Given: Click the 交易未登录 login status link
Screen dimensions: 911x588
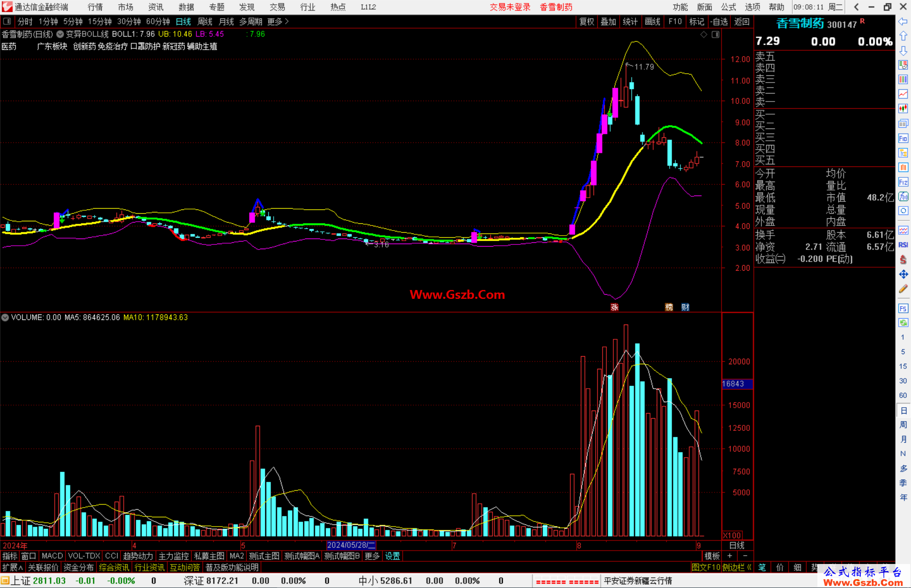Looking at the screenshot, I should 510,7.
